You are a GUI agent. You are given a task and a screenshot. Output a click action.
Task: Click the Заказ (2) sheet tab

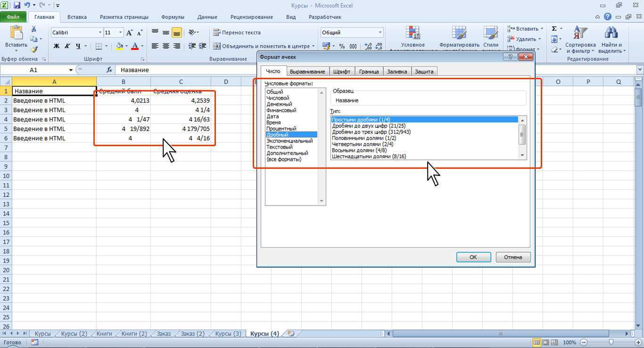click(193, 333)
